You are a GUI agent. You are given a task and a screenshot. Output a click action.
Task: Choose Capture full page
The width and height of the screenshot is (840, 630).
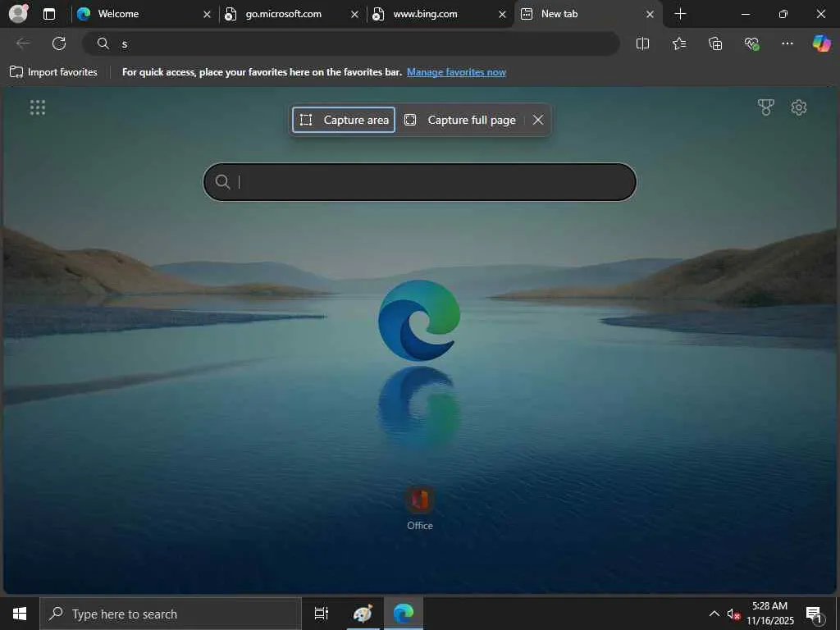[459, 120]
